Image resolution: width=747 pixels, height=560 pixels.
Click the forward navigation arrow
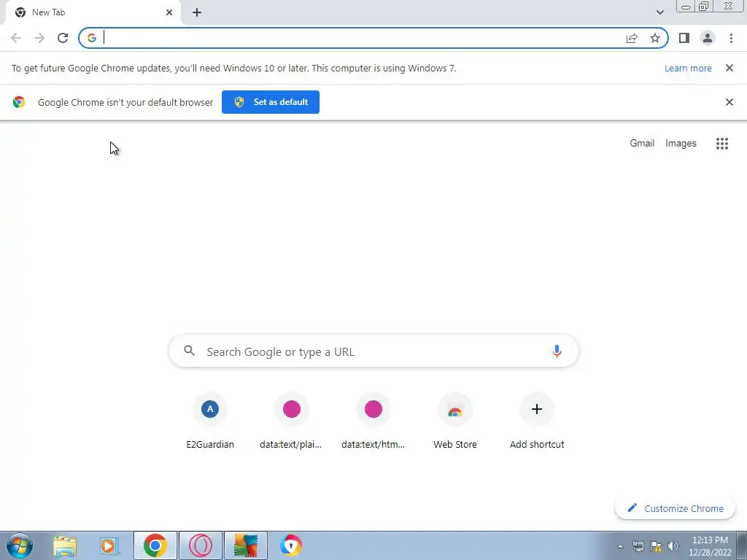coord(39,38)
